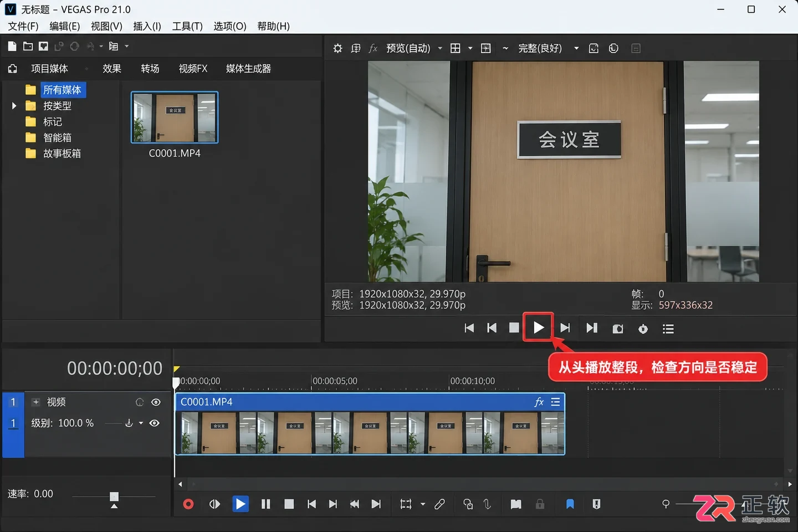Image resolution: width=798 pixels, height=532 pixels.
Task: Stop playback in the preview window
Action: point(514,328)
